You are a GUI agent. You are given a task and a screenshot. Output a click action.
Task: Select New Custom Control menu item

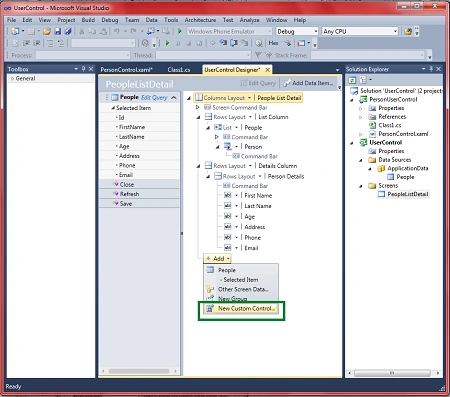(241, 309)
